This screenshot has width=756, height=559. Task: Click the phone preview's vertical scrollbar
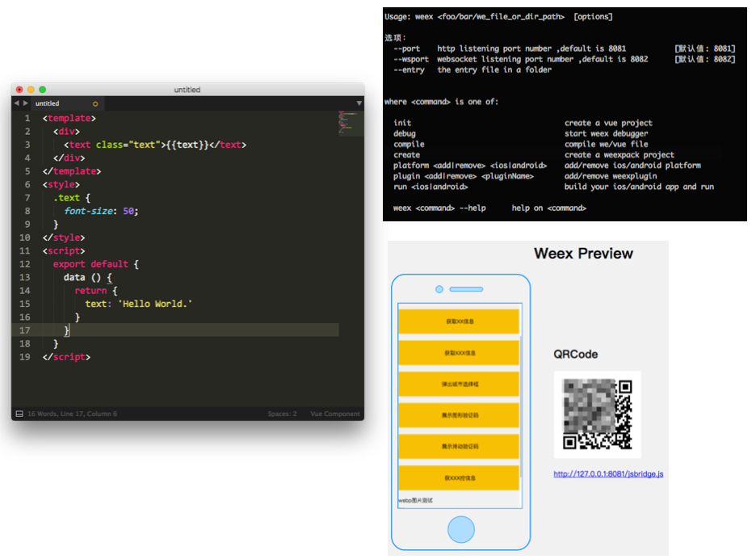pos(521,406)
